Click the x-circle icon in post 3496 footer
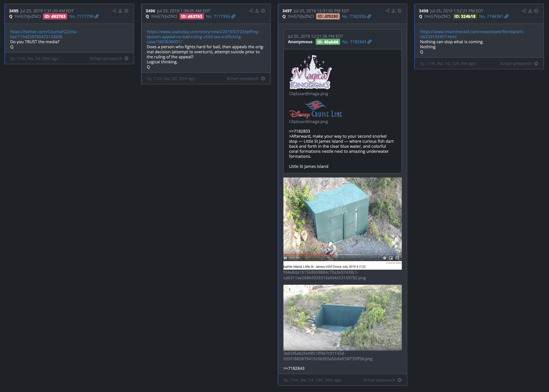 click(x=263, y=78)
